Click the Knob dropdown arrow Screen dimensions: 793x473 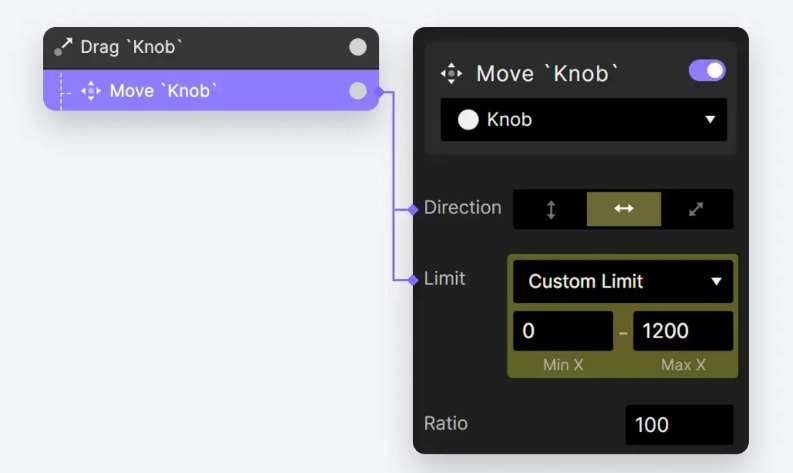710,120
